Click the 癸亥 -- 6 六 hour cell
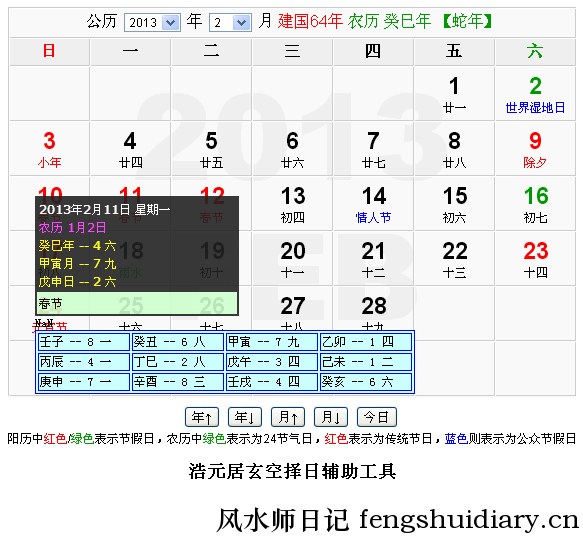This screenshot has height=538, width=583. 366,382
